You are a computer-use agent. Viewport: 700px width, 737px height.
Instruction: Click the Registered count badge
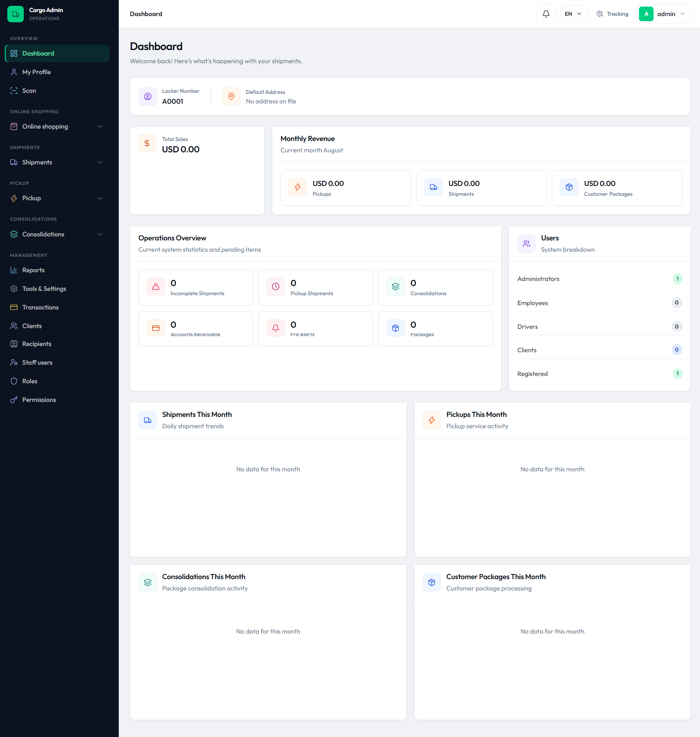677,374
